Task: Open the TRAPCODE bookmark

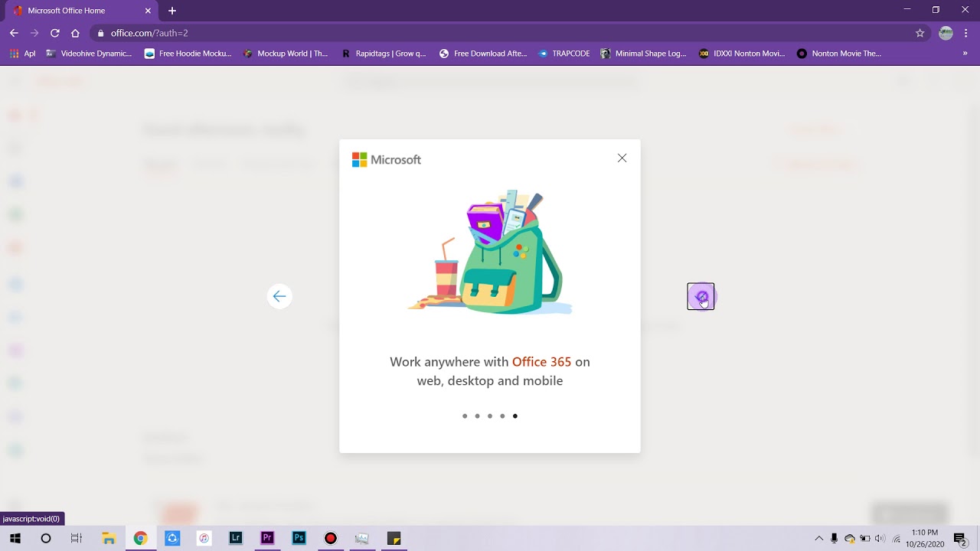Action: click(x=564, y=54)
